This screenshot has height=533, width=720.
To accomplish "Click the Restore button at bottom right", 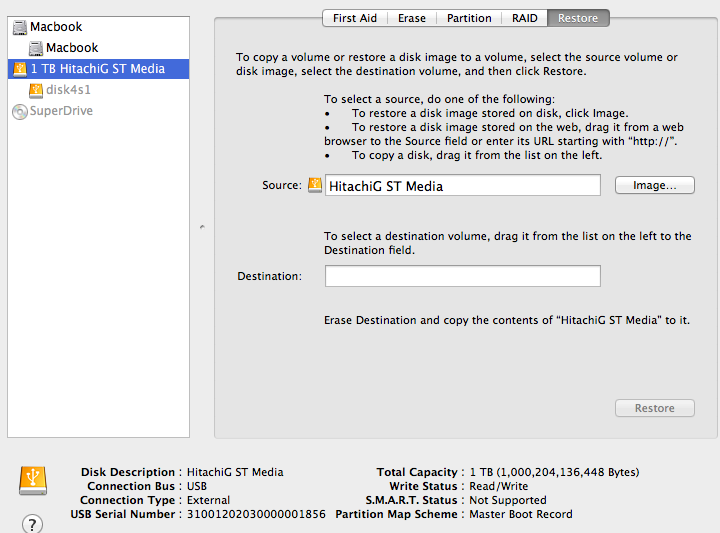I will (x=655, y=408).
